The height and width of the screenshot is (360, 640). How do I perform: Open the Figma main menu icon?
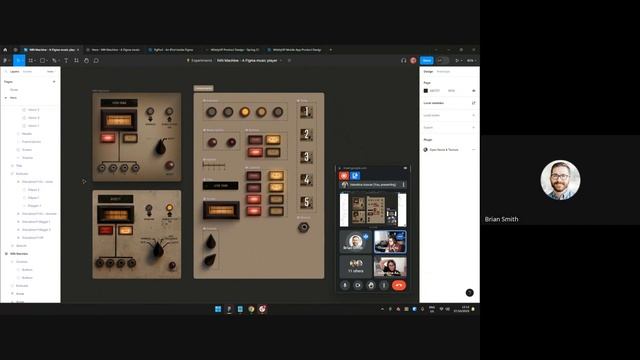tap(5, 60)
